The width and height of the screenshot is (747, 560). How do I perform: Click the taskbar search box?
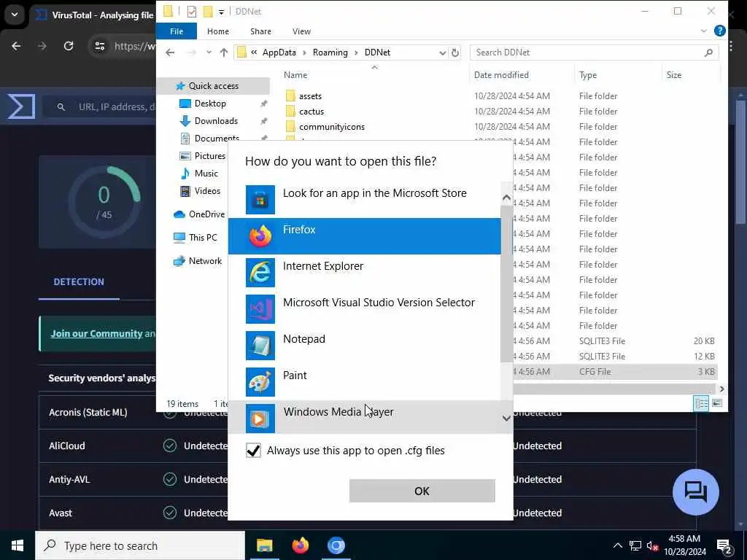pyautogui.click(x=140, y=545)
